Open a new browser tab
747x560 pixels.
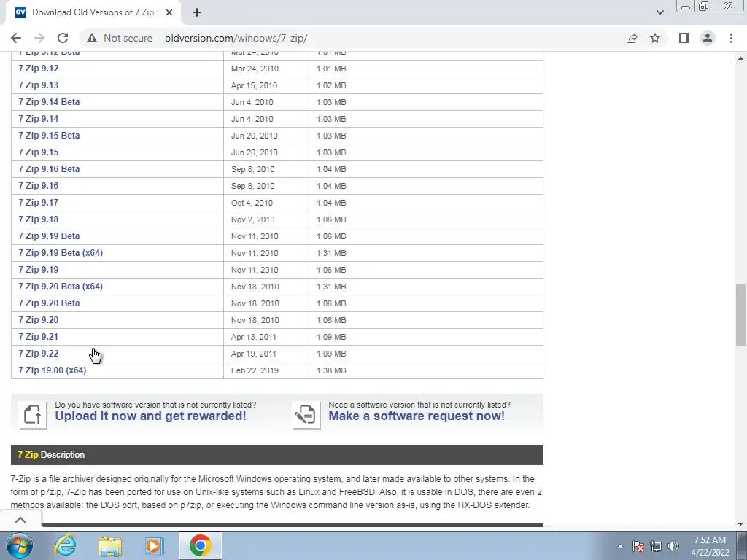(x=197, y=12)
